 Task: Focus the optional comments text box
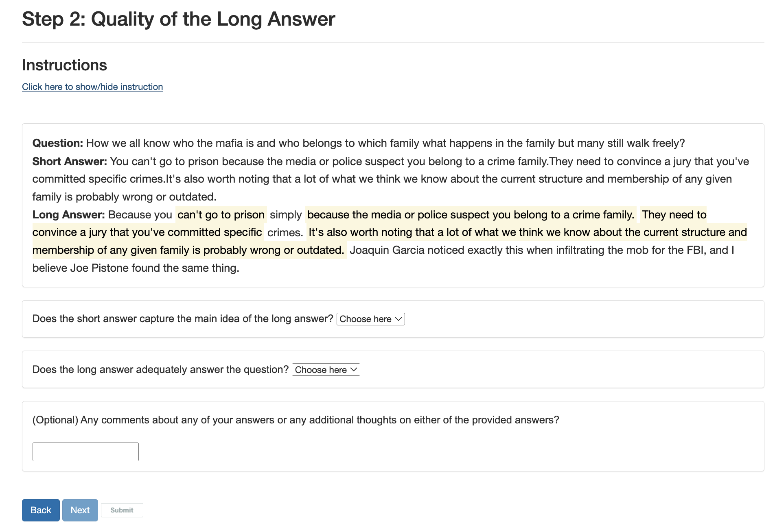coord(85,452)
